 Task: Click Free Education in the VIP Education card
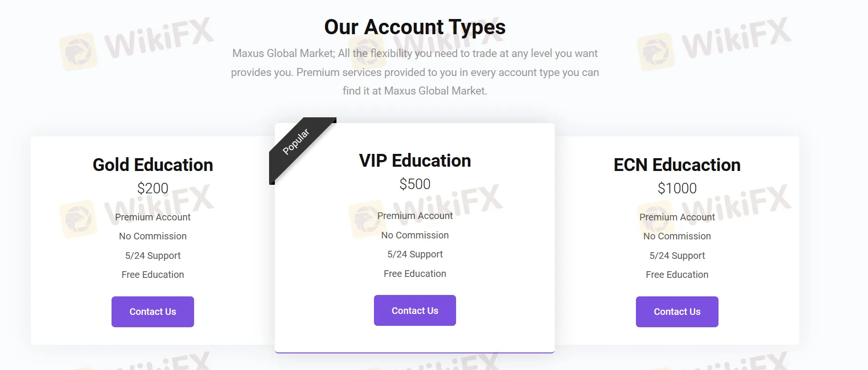(415, 274)
